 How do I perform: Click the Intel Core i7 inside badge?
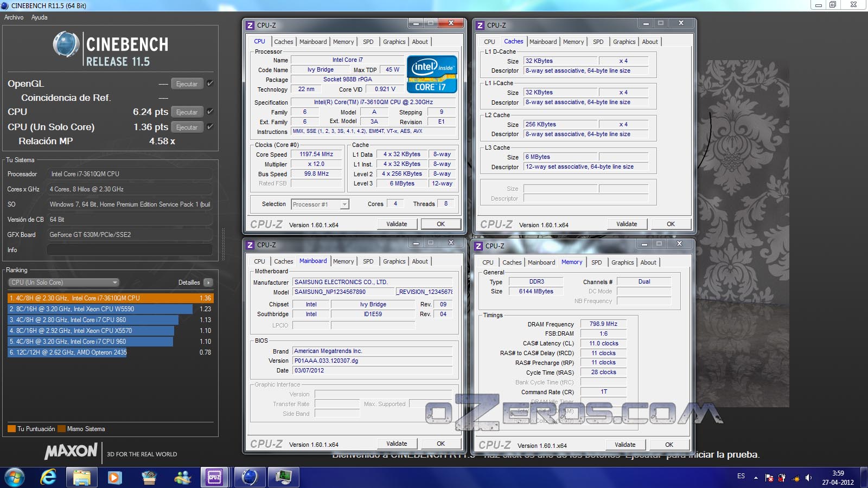point(432,74)
